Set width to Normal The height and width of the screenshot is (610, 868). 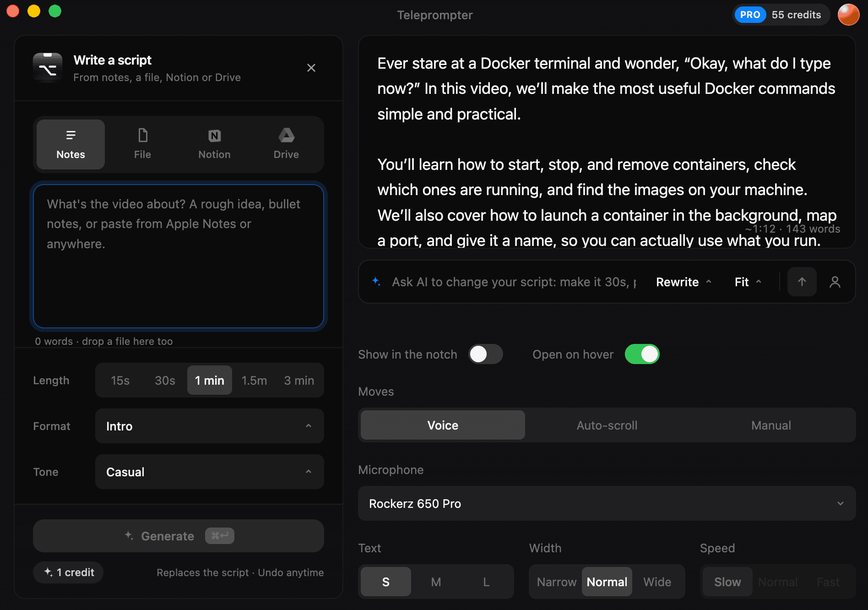coord(607,582)
